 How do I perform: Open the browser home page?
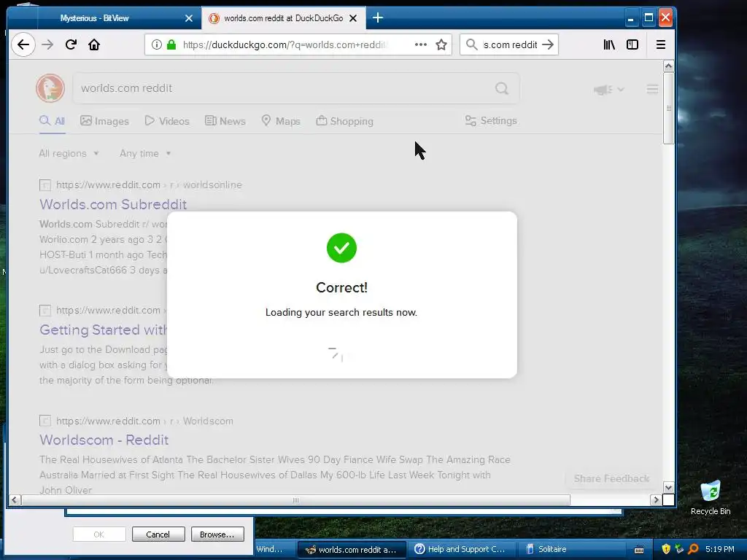[x=94, y=44]
